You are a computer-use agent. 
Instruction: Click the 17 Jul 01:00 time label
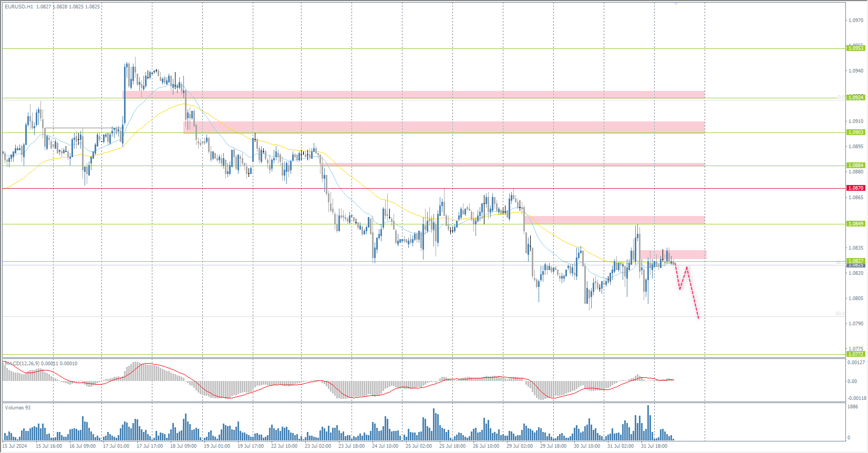116,446
